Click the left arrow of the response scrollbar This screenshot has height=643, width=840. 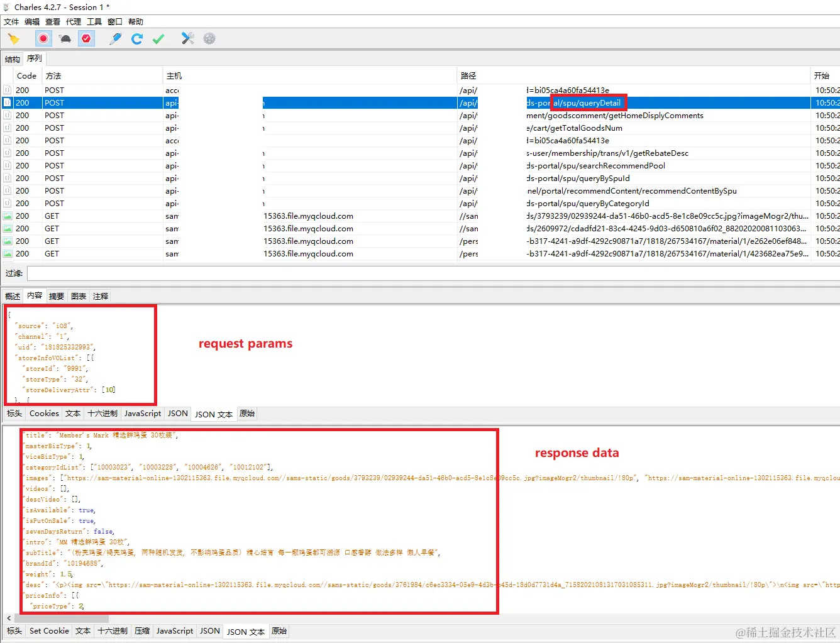click(8, 618)
